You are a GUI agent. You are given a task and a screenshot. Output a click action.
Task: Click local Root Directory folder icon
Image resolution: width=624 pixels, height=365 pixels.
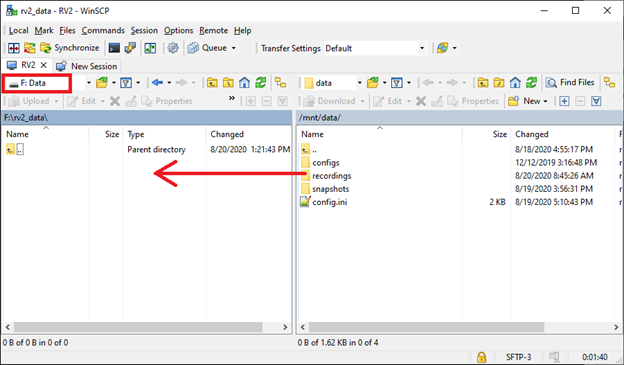[x=228, y=83]
